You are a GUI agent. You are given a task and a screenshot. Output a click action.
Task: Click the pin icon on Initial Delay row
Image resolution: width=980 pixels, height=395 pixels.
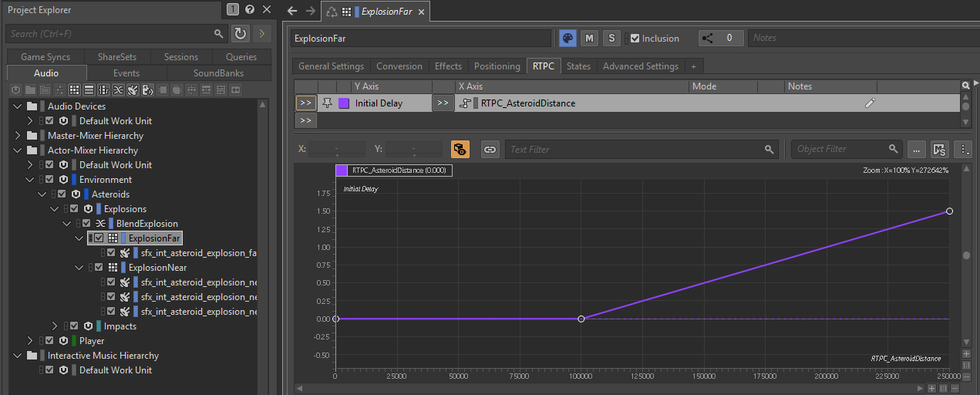click(327, 103)
